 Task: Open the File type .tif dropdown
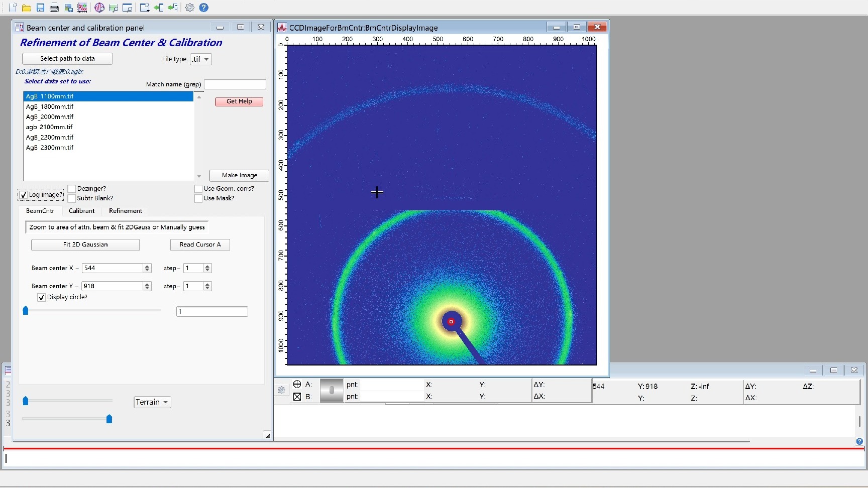200,59
